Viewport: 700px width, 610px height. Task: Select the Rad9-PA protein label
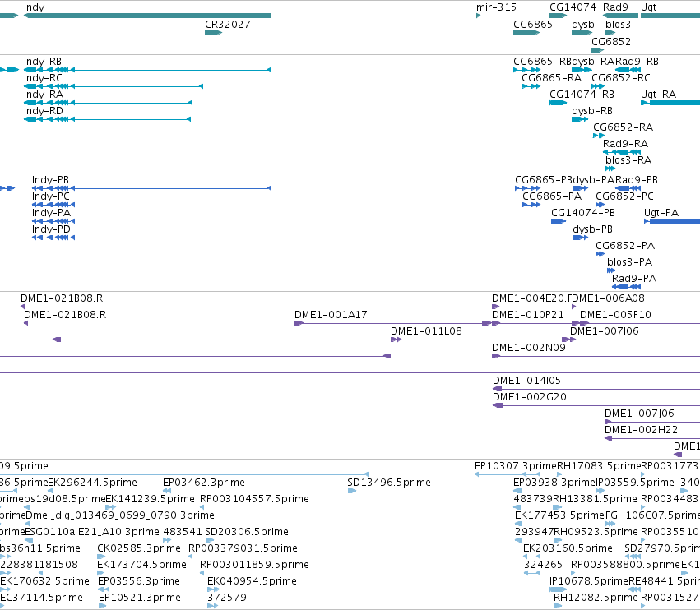(634, 279)
